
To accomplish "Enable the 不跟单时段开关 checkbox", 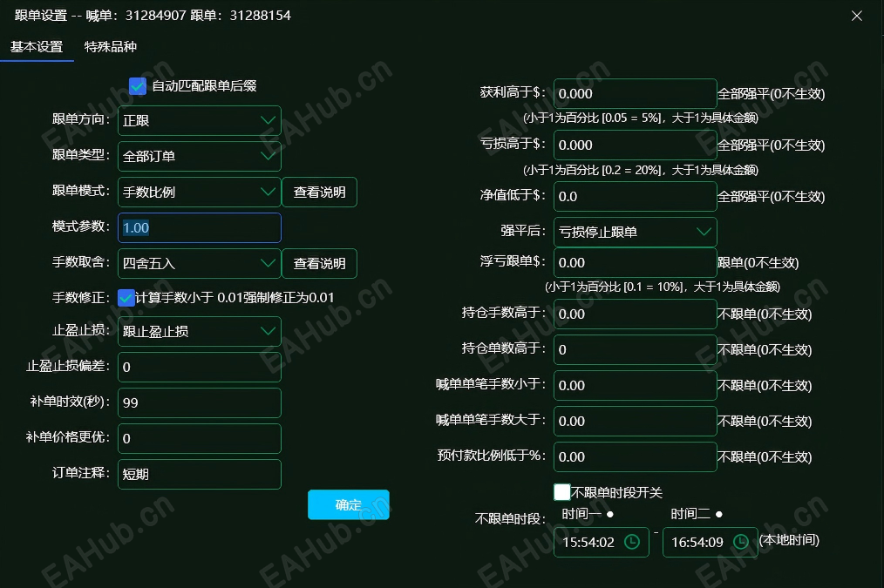I will pos(562,491).
